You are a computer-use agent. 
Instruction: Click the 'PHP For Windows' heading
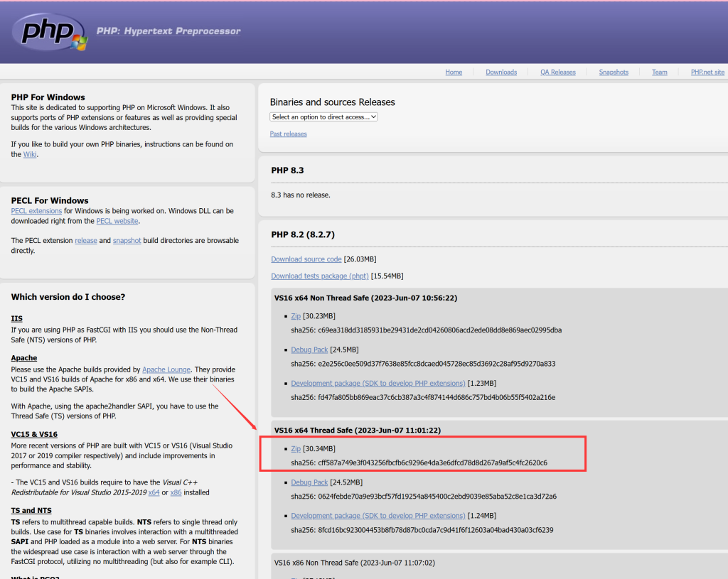[48, 97]
